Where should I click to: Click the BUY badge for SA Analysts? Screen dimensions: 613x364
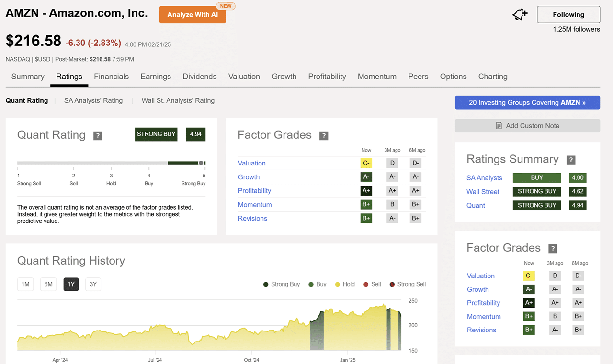[537, 178]
